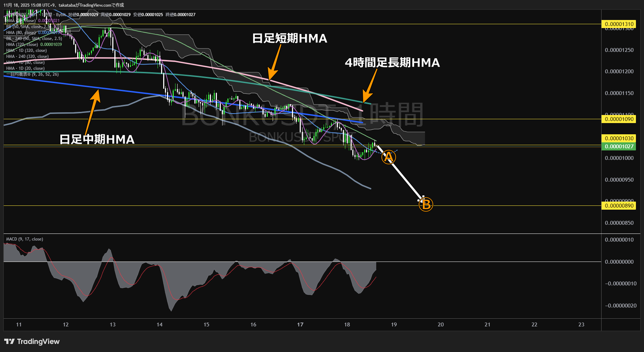Click the 0.00001200 price axis value
This screenshot has width=644, height=352.
(x=619, y=72)
